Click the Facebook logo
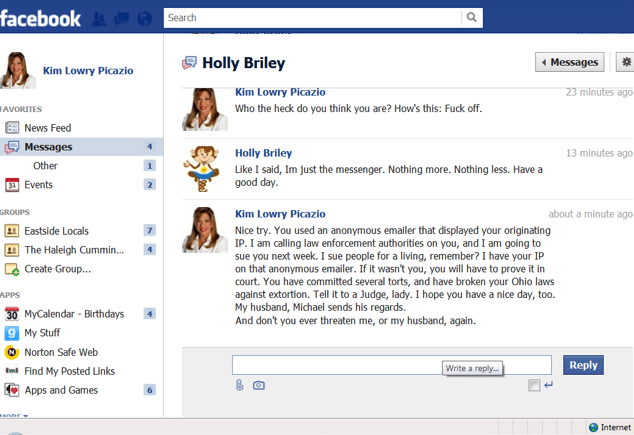The height and width of the screenshot is (435, 634). [x=40, y=18]
